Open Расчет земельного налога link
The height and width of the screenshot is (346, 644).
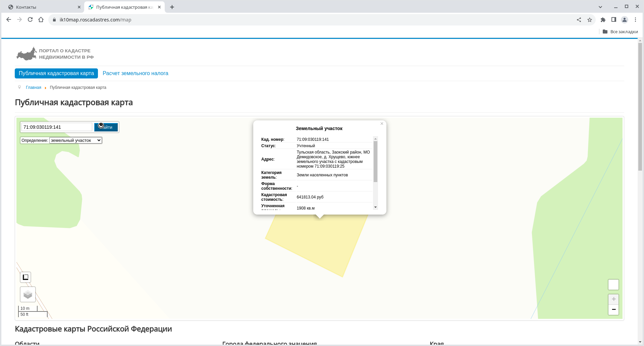coord(135,73)
